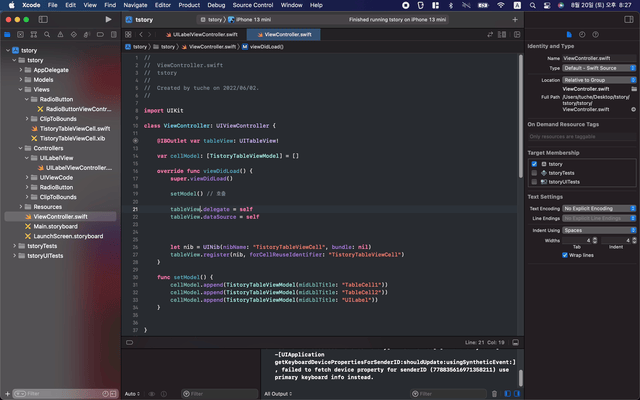640x400 pixels.
Task: Open the Auto variables scope dropdown
Action: coord(132,394)
